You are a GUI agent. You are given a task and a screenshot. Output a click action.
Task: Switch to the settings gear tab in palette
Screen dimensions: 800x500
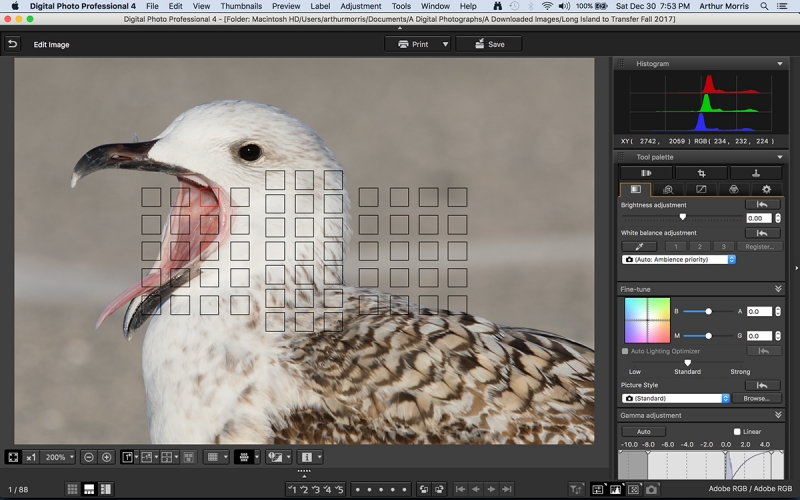tap(766, 189)
